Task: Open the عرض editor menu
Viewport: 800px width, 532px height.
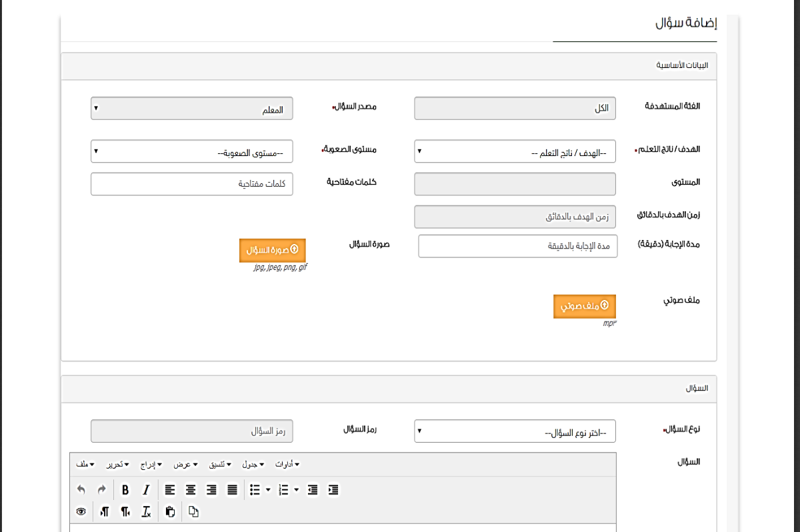Action: pos(187,464)
